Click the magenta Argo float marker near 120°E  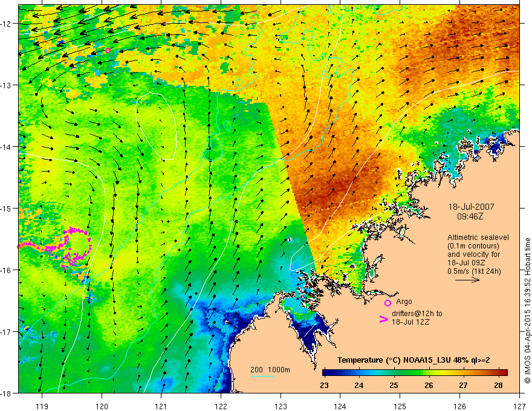(x=108, y=51)
